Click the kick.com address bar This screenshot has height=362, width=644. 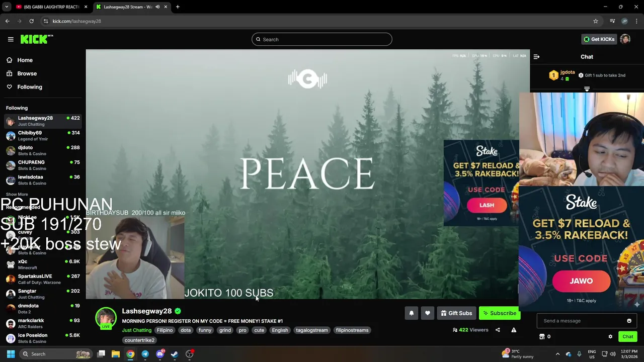tap(322, 21)
